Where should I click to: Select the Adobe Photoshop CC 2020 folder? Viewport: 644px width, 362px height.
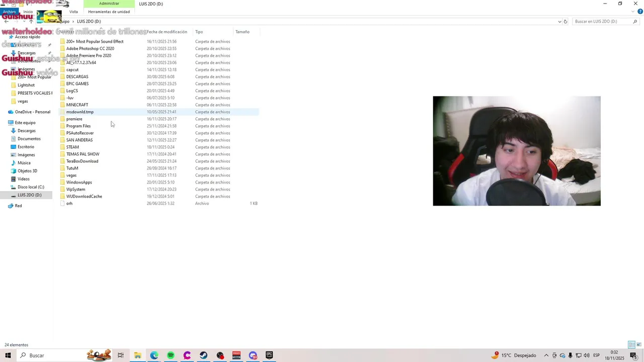click(x=90, y=49)
